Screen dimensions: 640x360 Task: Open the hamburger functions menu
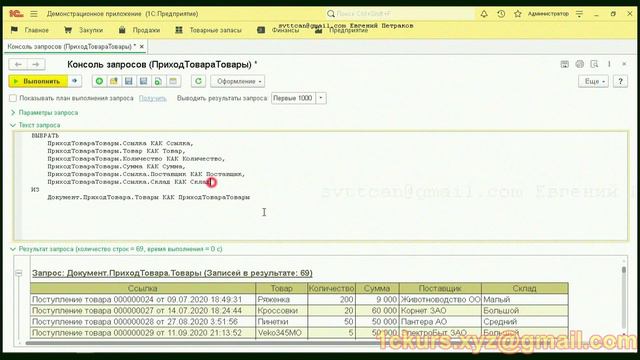click(34, 14)
